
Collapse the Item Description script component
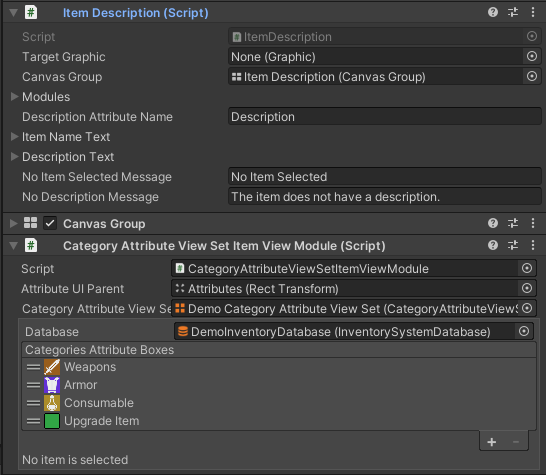coord(14,13)
